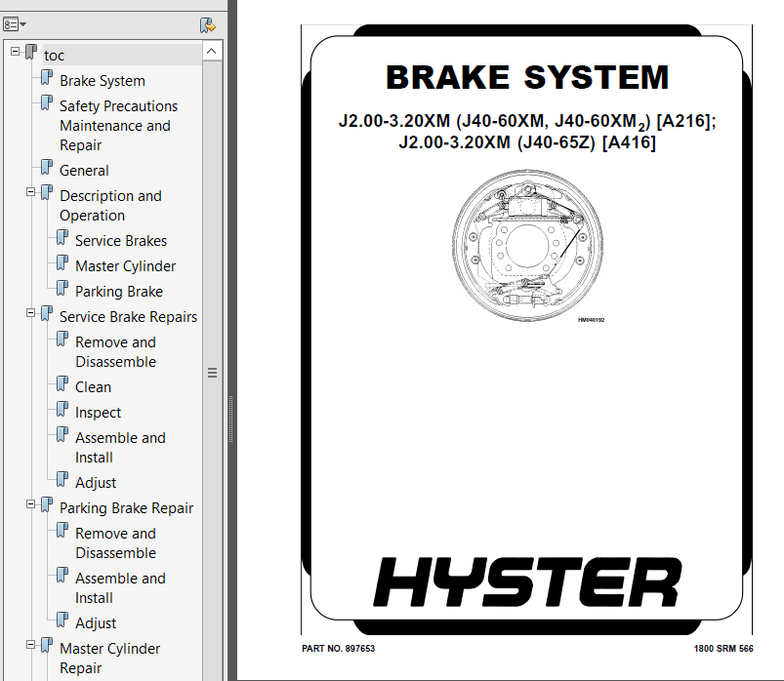This screenshot has height=681, width=784.
Task: Click the bookmark icon beside Parking Brake Repair
Action: (47, 504)
